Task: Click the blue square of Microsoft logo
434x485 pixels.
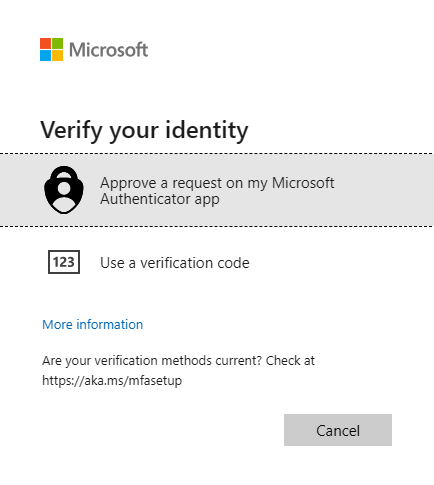Action: [45, 55]
